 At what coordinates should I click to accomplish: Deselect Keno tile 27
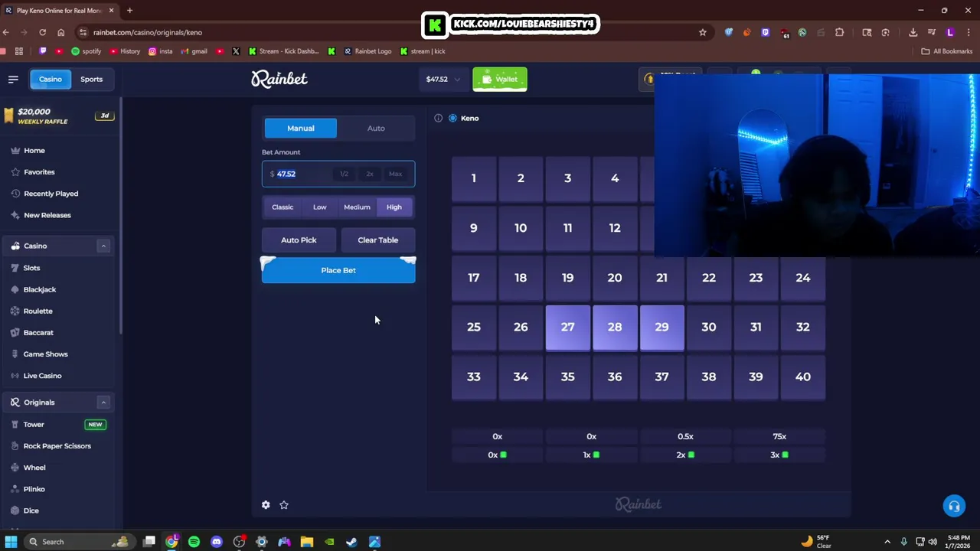point(568,328)
